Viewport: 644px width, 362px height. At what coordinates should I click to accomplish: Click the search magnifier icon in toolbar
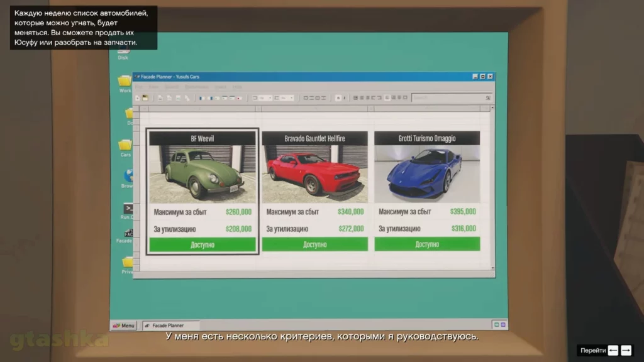pos(487,98)
